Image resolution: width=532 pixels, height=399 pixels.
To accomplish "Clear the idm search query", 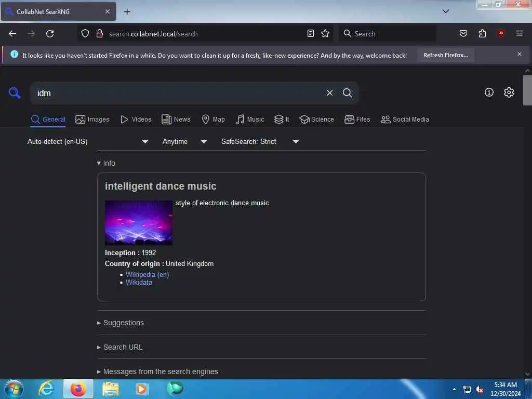I will click(329, 92).
